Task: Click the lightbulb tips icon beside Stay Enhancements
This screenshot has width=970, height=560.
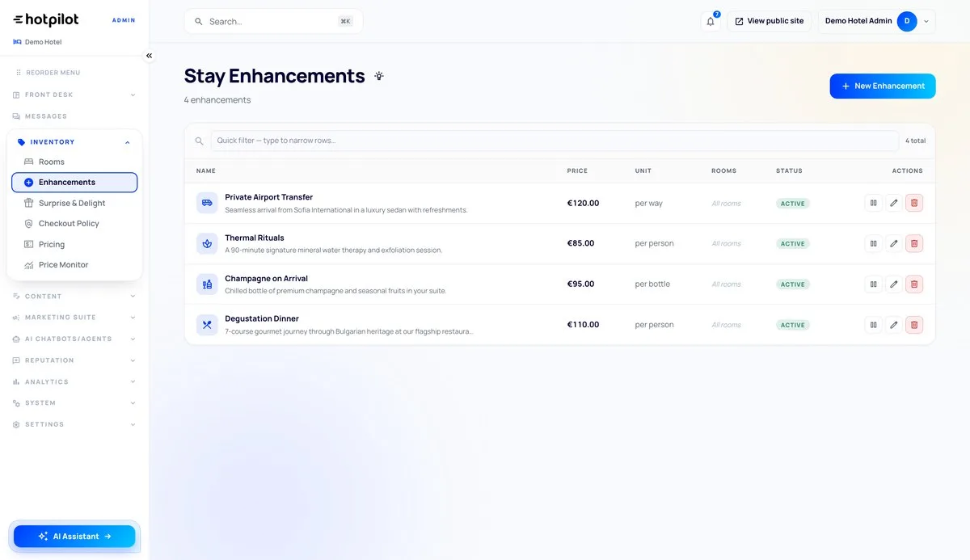Action: click(x=379, y=76)
